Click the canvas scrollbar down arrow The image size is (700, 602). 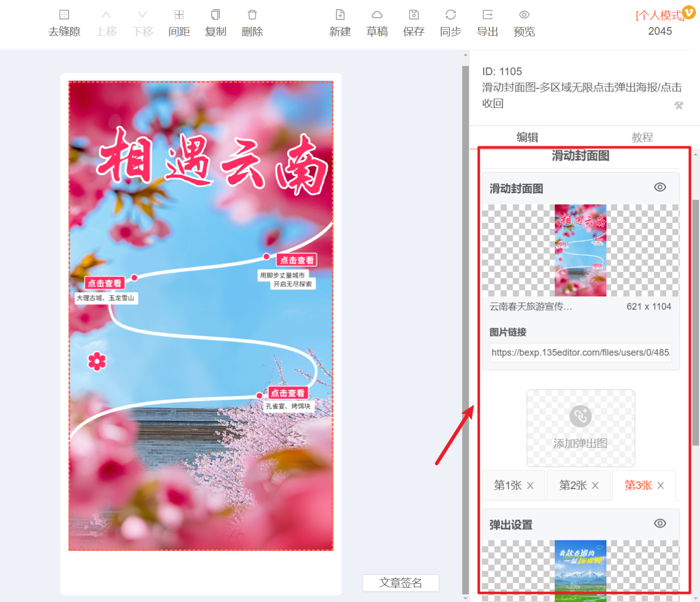tap(465, 598)
